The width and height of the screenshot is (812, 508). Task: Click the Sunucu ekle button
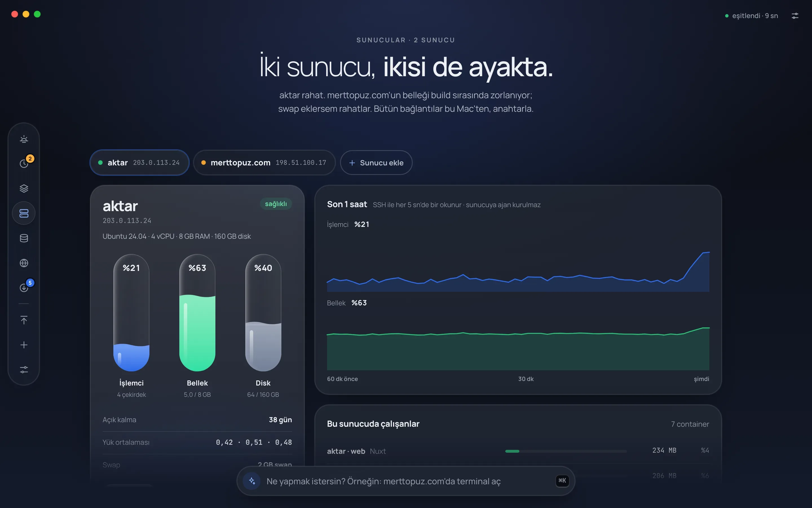point(376,163)
